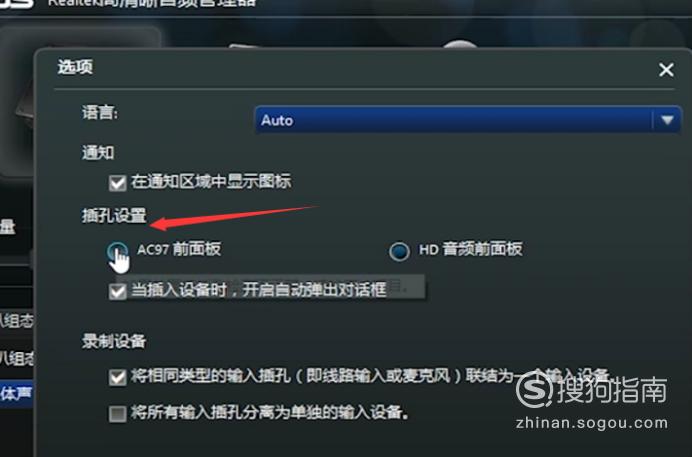Image resolution: width=692 pixels, height=457 pixels.
Task: Toggle 在通知区域中显示图标 checkbox
Action: point(117,182)
